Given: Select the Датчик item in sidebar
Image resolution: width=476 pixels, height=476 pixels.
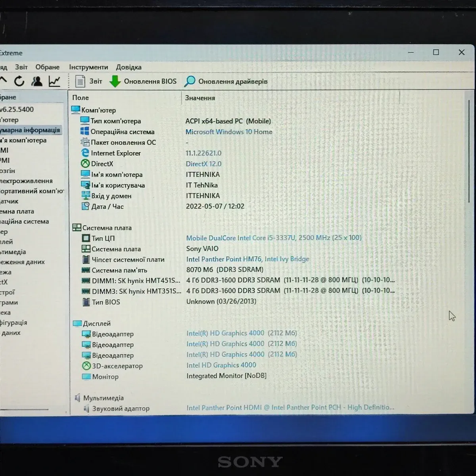Looking at the screenshot, I should 10,201.
